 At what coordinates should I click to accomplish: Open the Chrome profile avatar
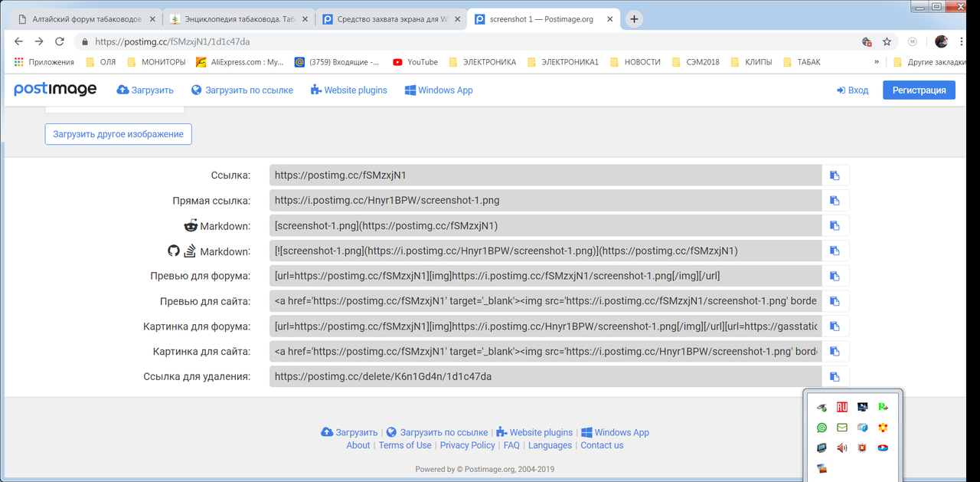click(942, 41)
